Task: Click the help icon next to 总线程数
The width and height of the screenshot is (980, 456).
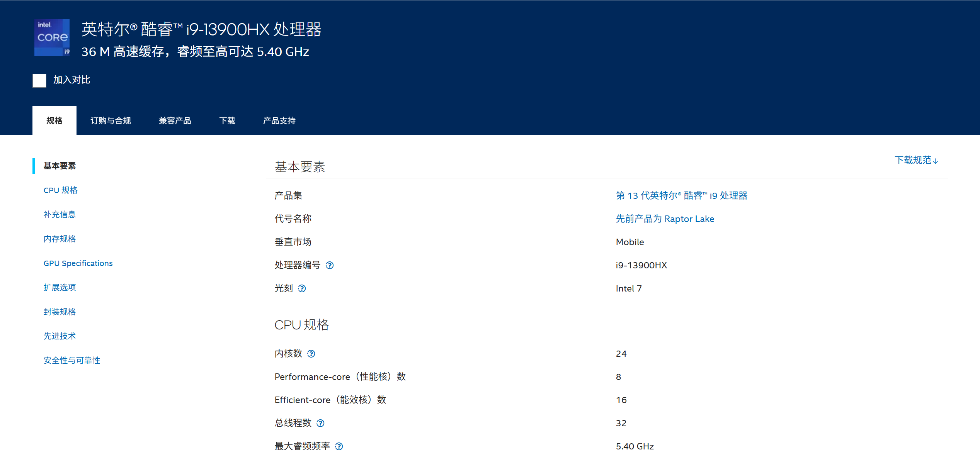Action: [x=320, y=423]
